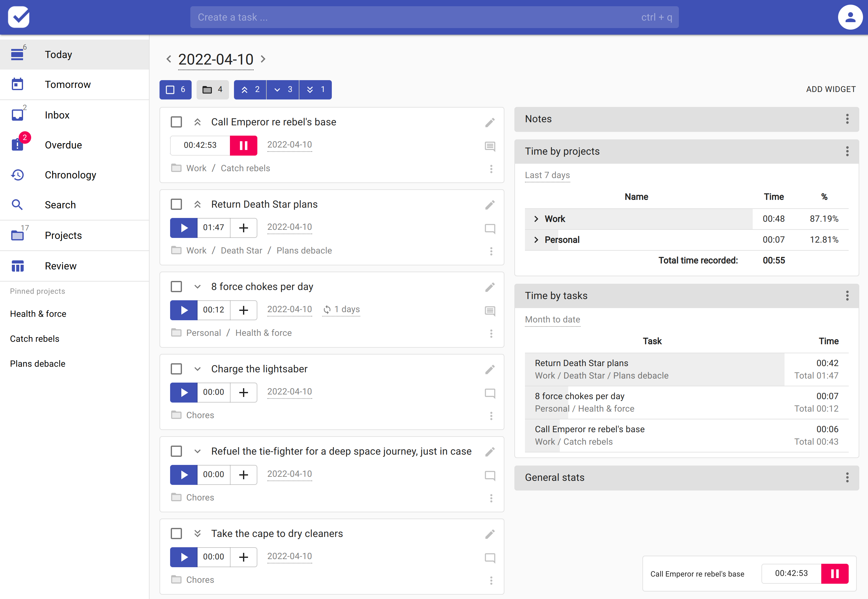Open Chronology view

tap(74, 175)
